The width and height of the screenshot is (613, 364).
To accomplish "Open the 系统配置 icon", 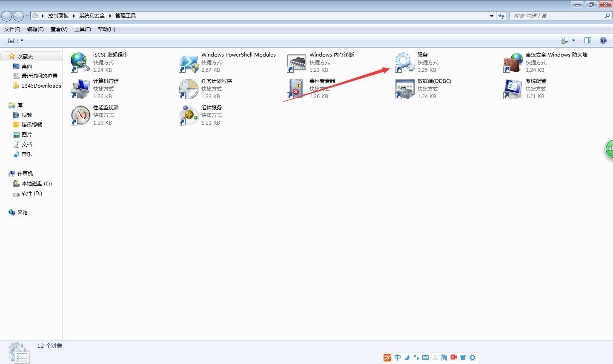I will 513,89.
